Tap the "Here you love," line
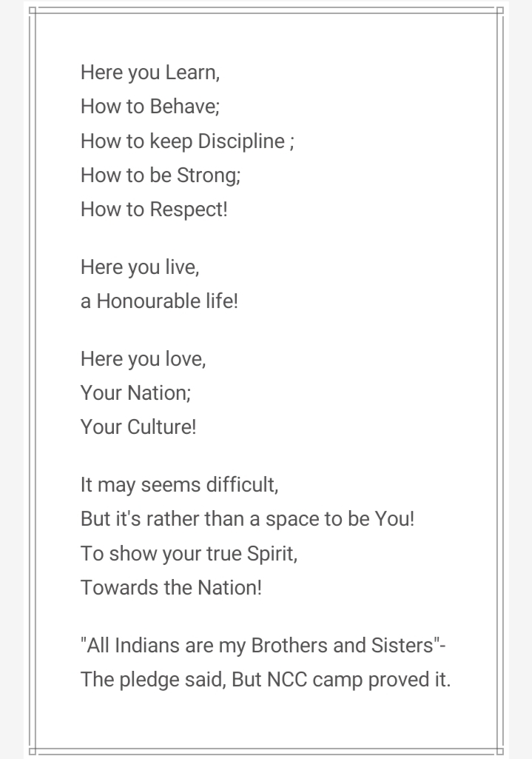 tap(143, 359)
